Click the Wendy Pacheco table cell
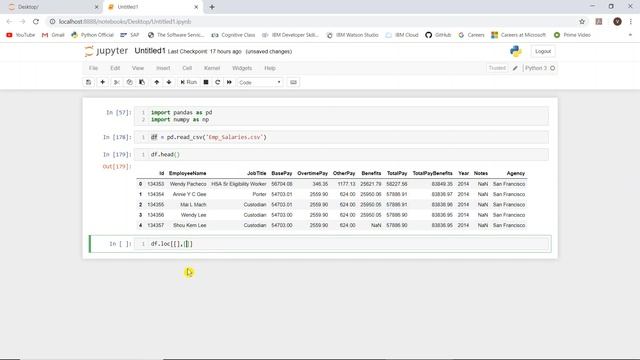The height and width of the screenshot is (360, 640). [x=188, y=184]
